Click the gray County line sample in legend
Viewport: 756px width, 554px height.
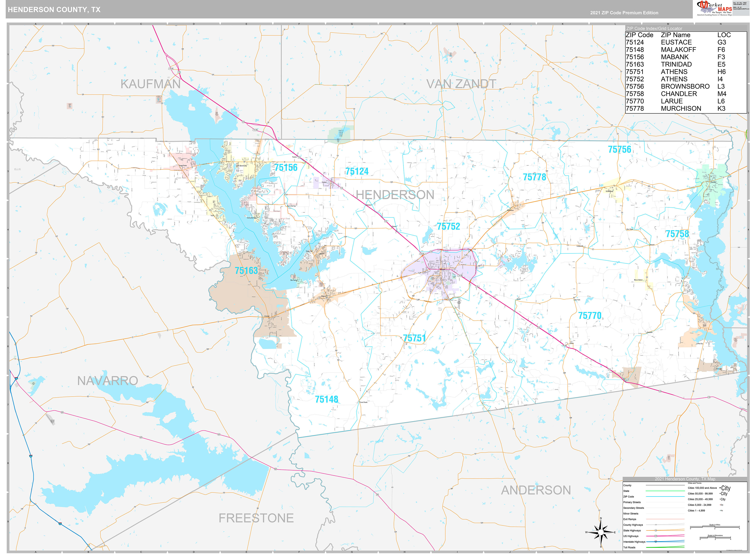[665, 485]
